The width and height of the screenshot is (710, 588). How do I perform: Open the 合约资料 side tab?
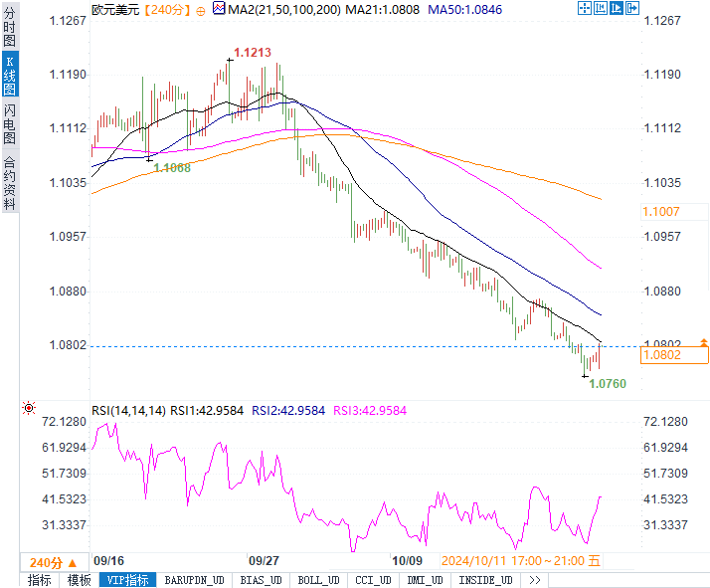click(10, 183)
